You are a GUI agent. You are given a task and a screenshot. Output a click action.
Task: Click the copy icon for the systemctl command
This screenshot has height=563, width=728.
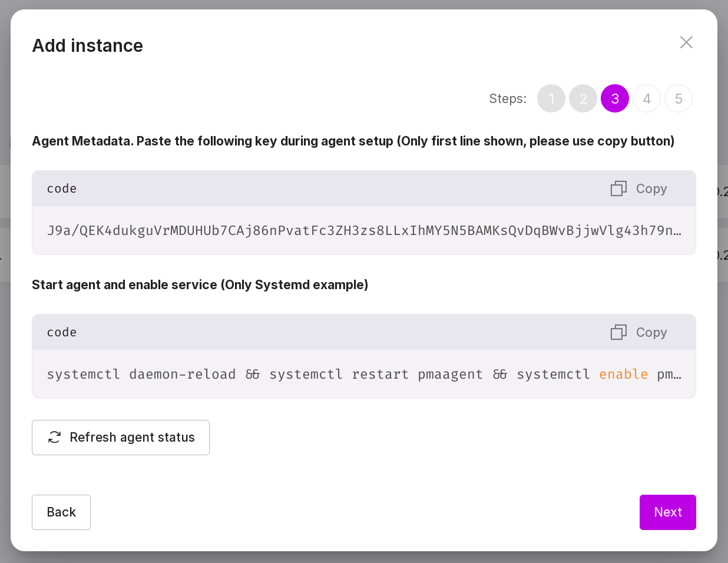pos(618,332)
